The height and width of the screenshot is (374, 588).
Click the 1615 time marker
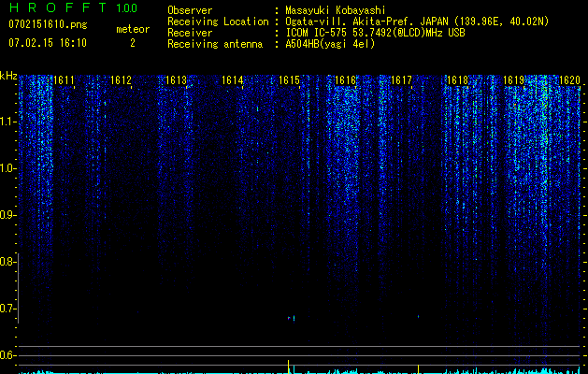289,79
